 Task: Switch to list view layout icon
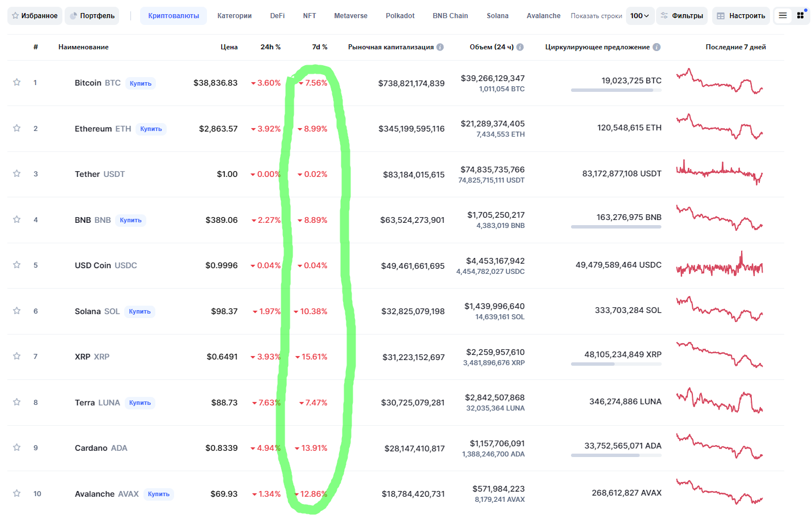tap(783, 16)
